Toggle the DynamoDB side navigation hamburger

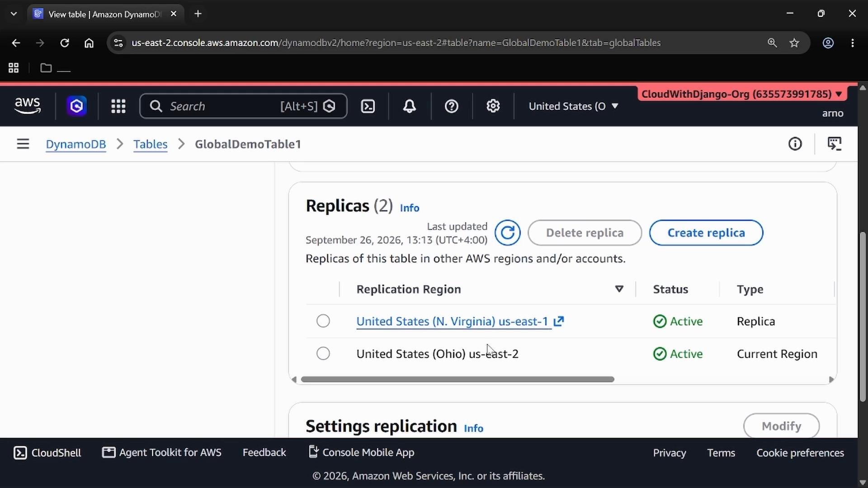click(x=23, y=144)
